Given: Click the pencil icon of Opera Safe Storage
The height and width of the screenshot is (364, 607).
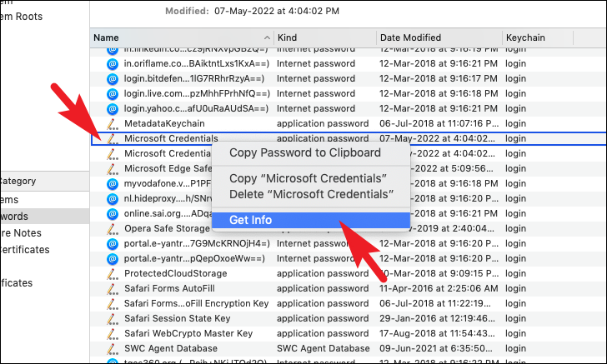Looking at the screenshot, I should click(x=113, y=228).
